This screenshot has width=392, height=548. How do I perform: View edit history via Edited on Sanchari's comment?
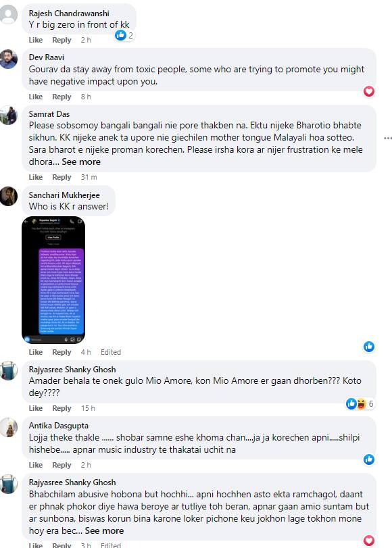[110, 352]
